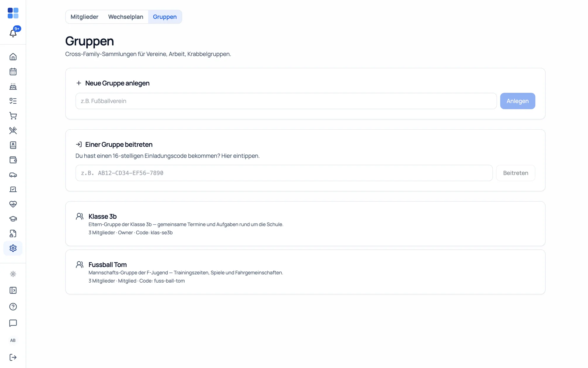
Task: Select the Gruppen tab
Action: (165, 17)
